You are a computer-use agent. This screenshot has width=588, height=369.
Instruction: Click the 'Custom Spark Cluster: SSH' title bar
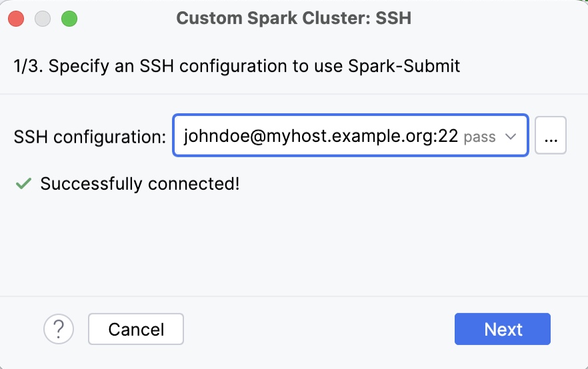293,19
